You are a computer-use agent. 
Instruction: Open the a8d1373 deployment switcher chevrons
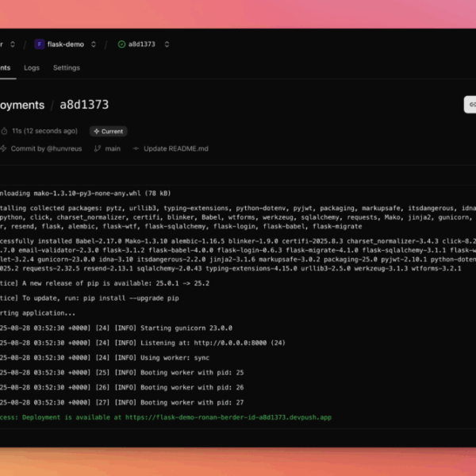(x=167, y=44)
